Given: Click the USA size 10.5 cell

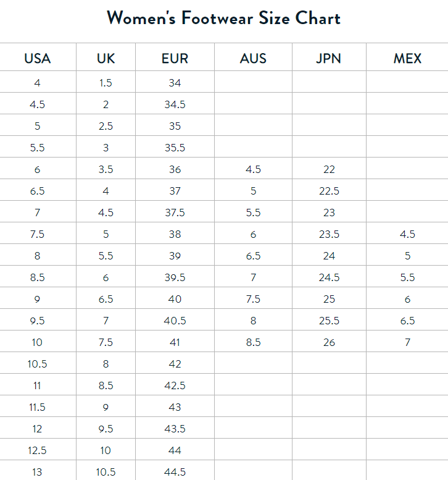Looking at the screenshot, I should tap(38, 364).
